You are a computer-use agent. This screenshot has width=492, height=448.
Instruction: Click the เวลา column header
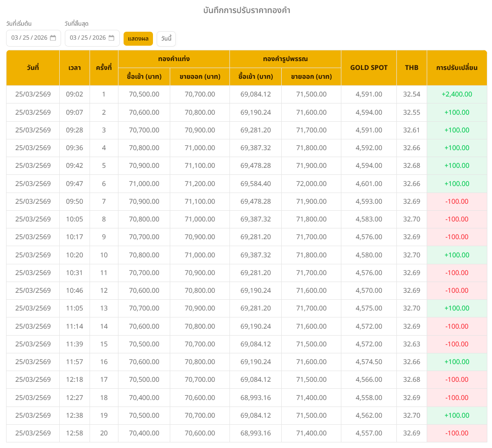coord(75,68)
